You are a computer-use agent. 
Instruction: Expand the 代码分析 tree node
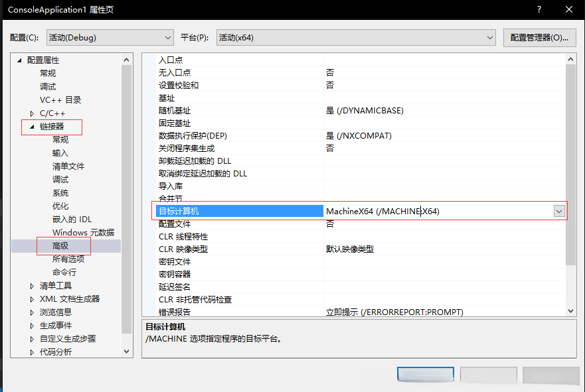click(32, 352)
